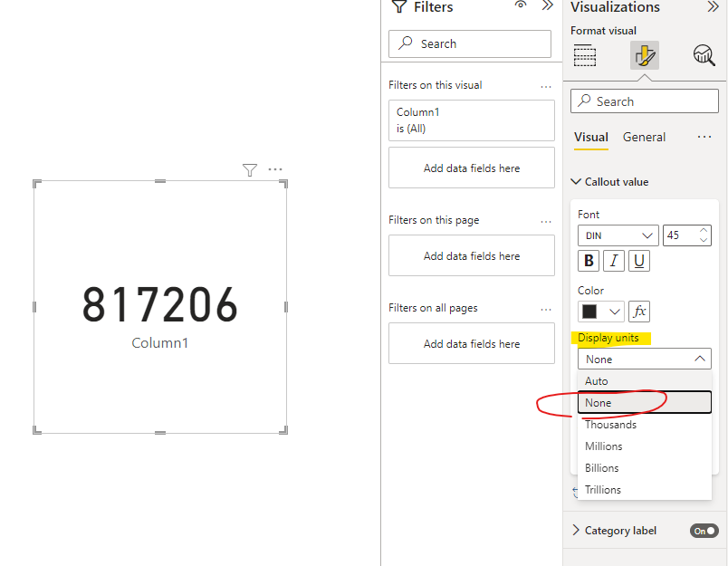Select Thousands in Display units list
Viewport: 728px width, 566px height.
[645, 425]
